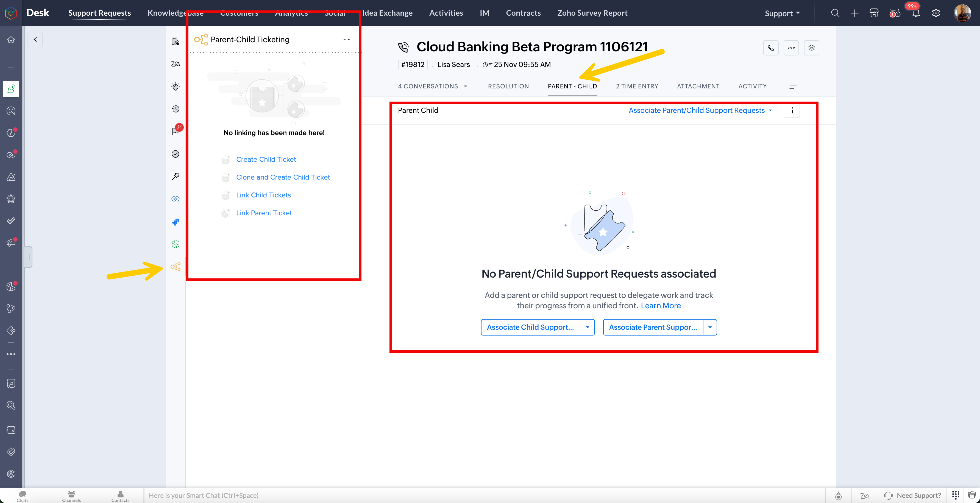This screenshot has width=980, height=503.
Task: Open the layers icon beside ticket title
Action: pyautogui.click(x=811, y=48)
